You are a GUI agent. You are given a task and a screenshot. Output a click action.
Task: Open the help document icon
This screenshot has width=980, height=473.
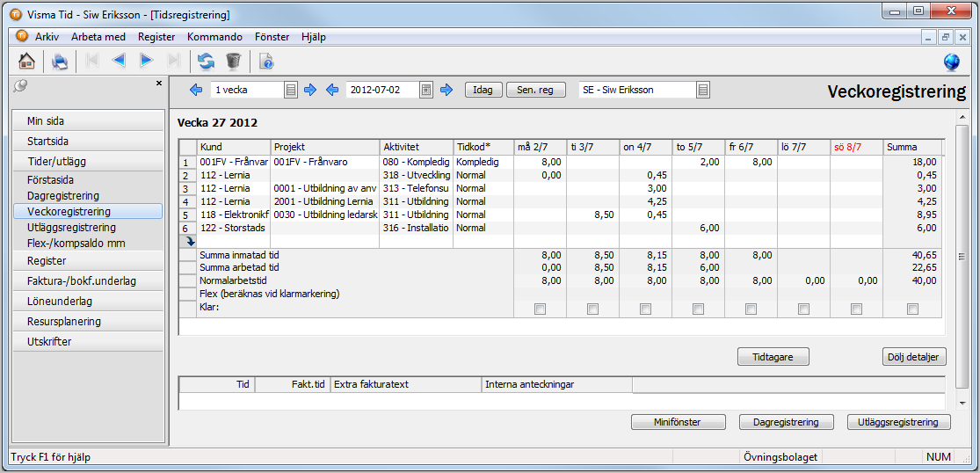point(265,61)
